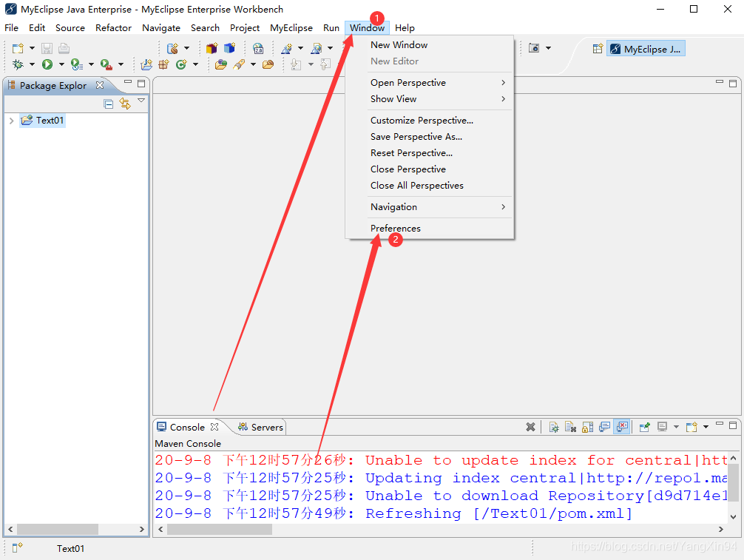This screenshot has height=560, width=744.
Task: Click the Print toolbar icon
Action: tap(64, 48)
